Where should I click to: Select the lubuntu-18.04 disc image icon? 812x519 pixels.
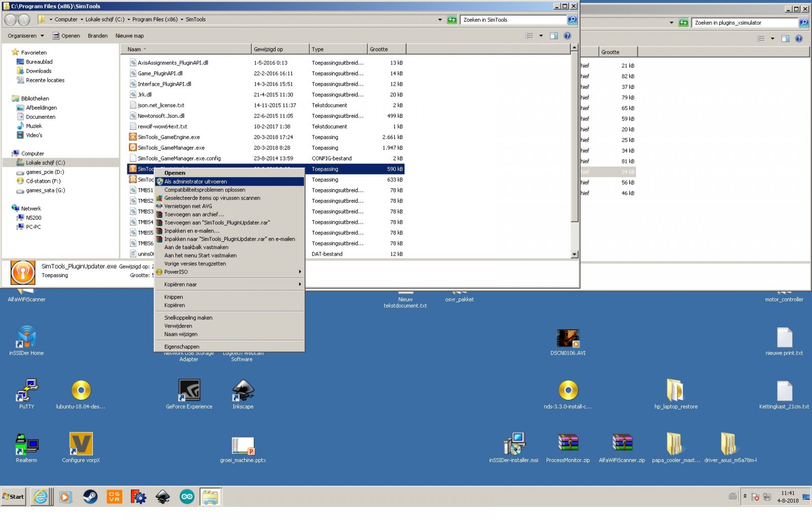pos(81,394)
